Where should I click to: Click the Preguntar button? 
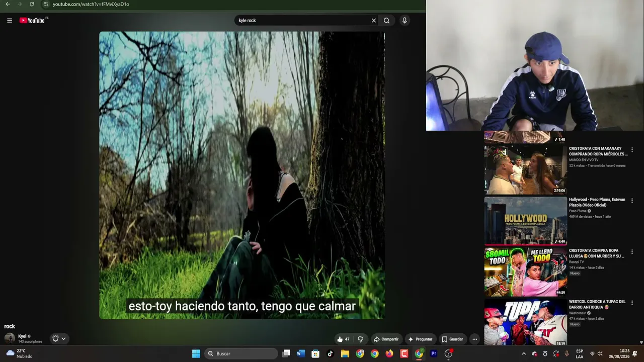click(x=420, y=339)
